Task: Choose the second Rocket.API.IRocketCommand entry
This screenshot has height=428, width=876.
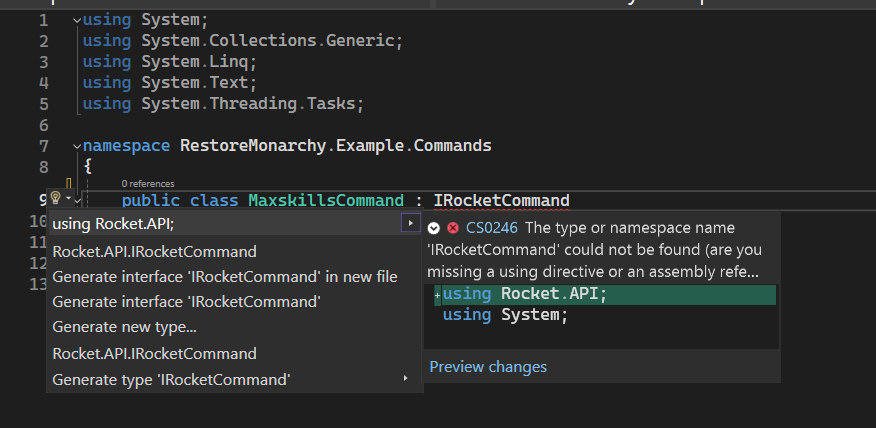Action: click(x=154, y=353)
